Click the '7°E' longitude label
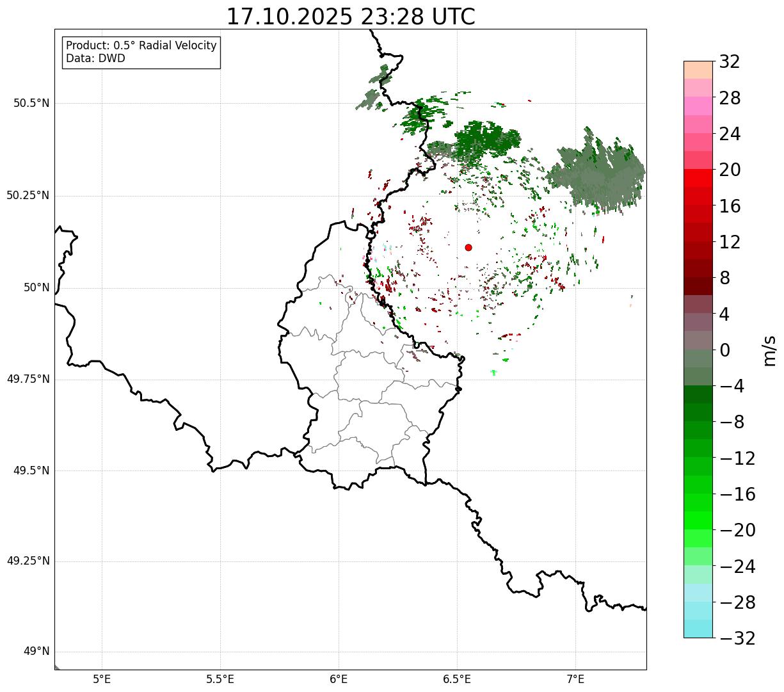Screen dimensions: 784x692 (575, 679)
